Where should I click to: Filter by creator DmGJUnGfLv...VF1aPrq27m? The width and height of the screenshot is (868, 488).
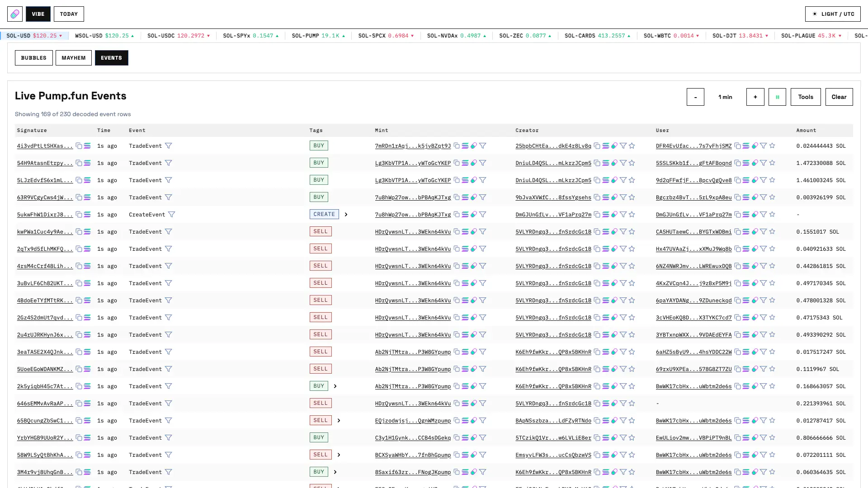coord(623,215)
